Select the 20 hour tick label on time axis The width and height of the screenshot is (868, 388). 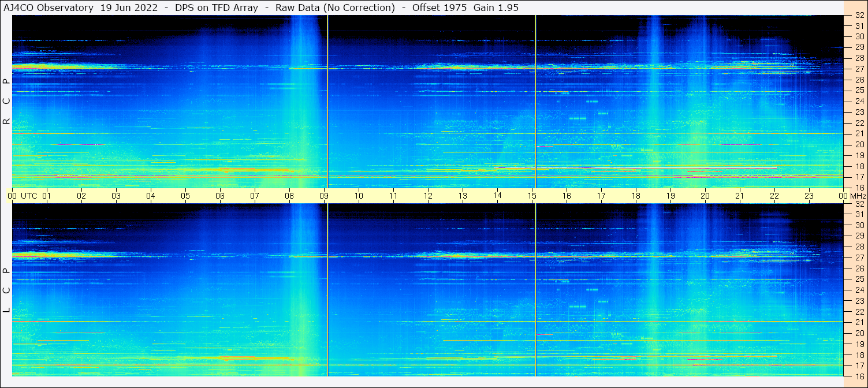click(705, 196)
